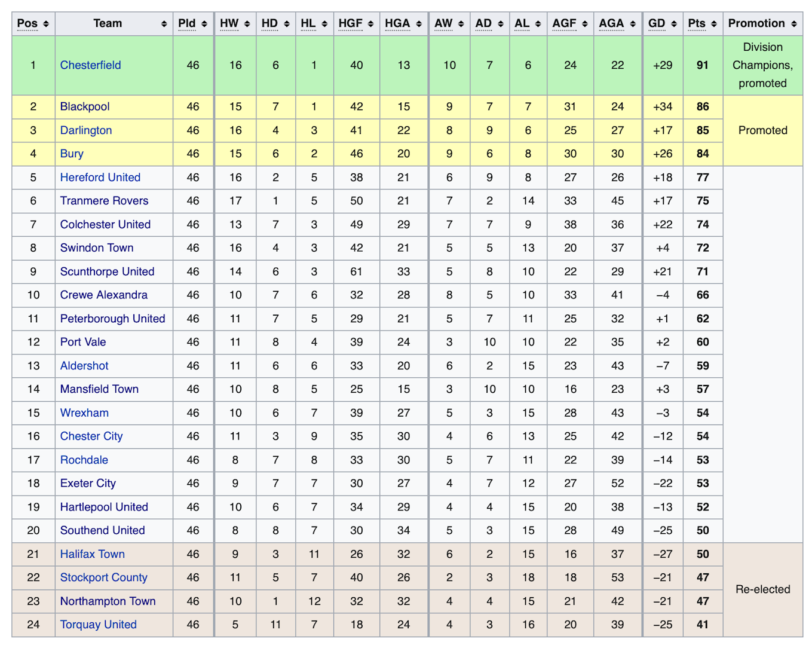Open the Chester City link

click(x=91, y=436)
